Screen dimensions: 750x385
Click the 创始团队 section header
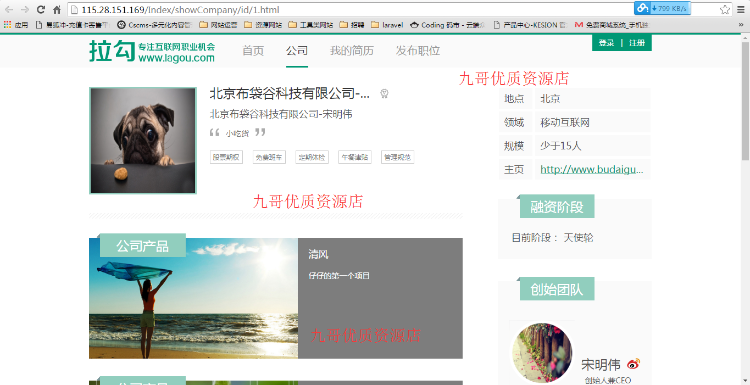[x=557, y=289]
